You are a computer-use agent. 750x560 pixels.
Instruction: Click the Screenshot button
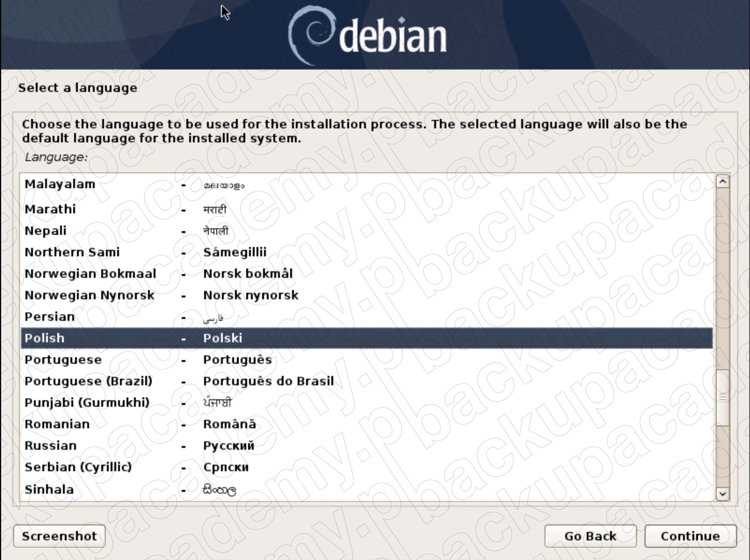pos(59,536)
